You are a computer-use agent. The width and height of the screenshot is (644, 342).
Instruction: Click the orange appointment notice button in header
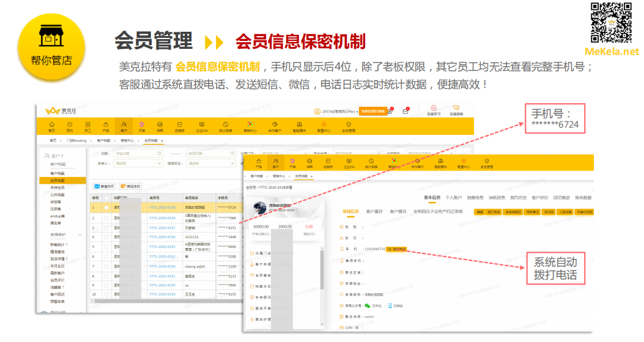point(373,112)
